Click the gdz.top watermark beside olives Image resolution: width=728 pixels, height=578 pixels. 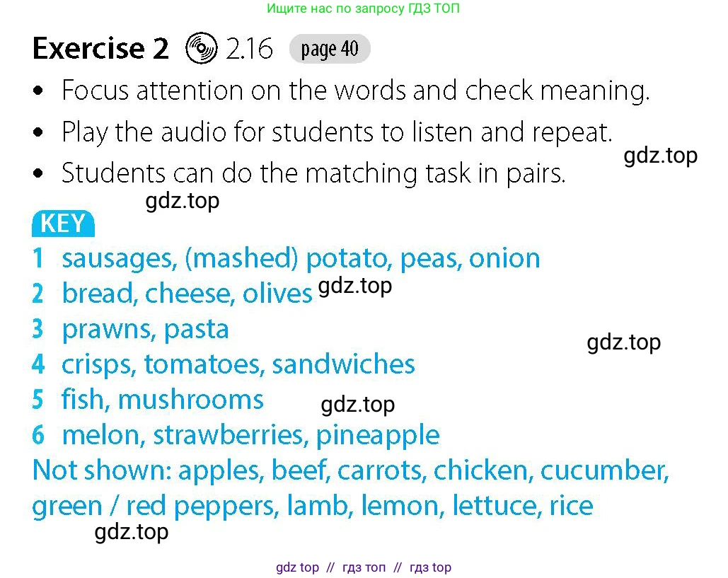click(354, 287)
